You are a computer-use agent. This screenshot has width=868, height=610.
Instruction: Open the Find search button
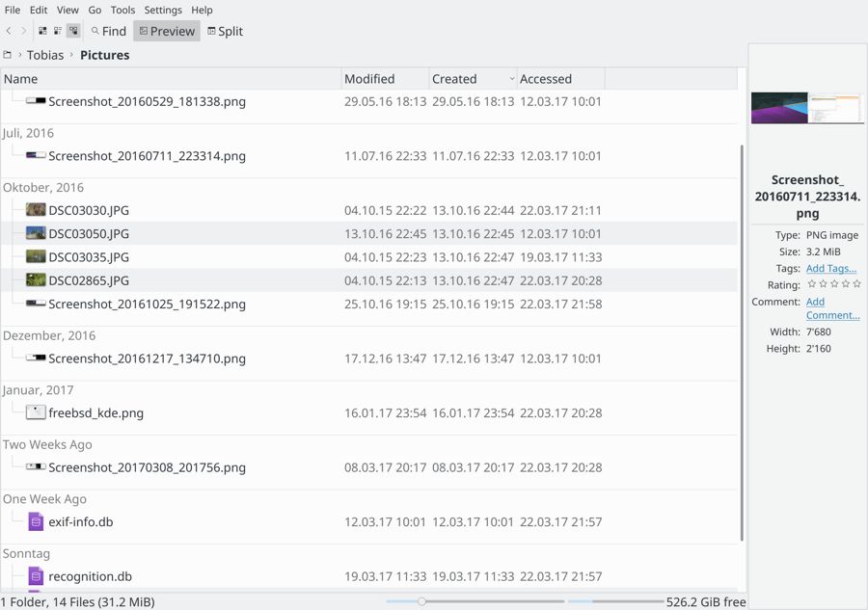(x=109, y=31)
